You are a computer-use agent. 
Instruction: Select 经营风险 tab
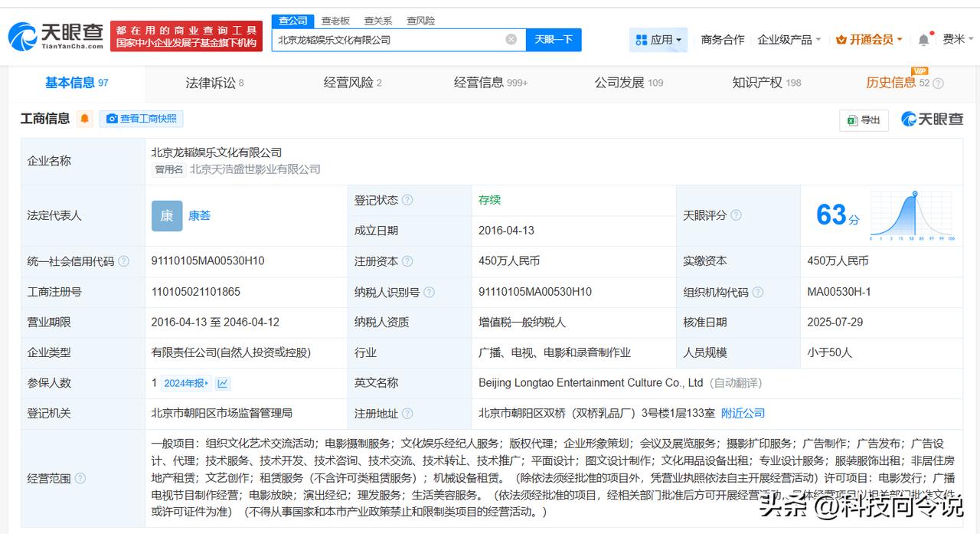352,83
